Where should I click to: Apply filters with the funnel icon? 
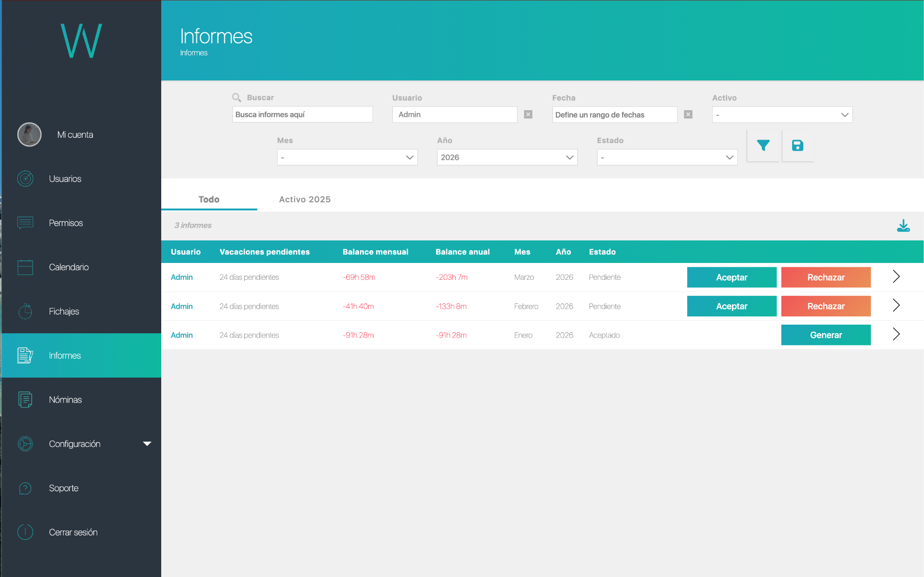pyautogui.click(x=763, y=145)
